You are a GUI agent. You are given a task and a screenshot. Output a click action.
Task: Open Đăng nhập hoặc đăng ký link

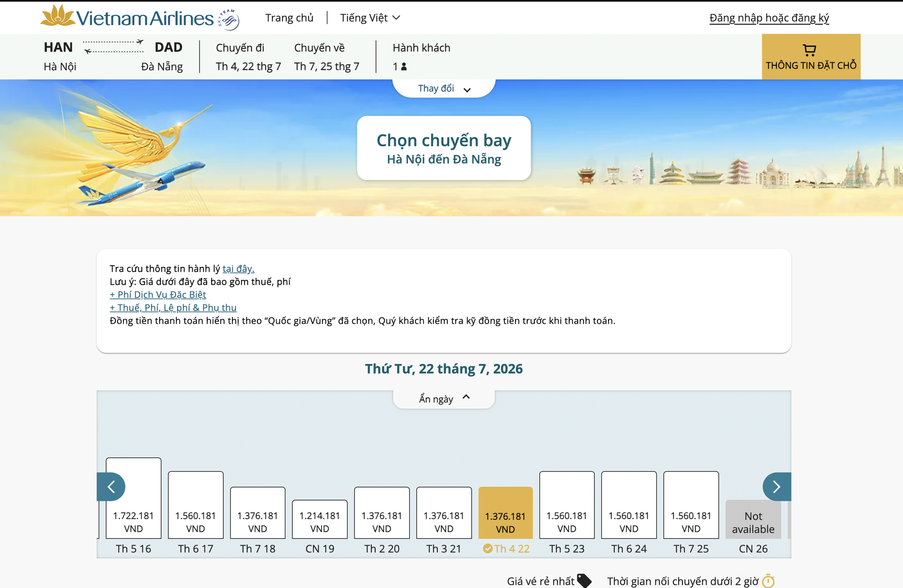coord(769,18)
